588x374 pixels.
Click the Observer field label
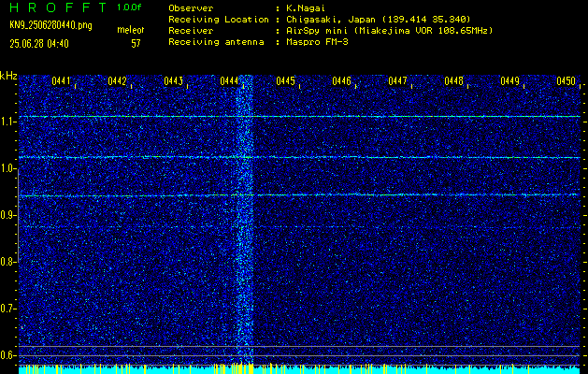pos(191,8)
